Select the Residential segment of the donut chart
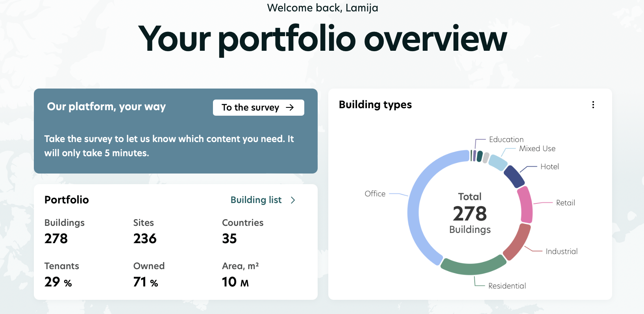 coord(472,270)
